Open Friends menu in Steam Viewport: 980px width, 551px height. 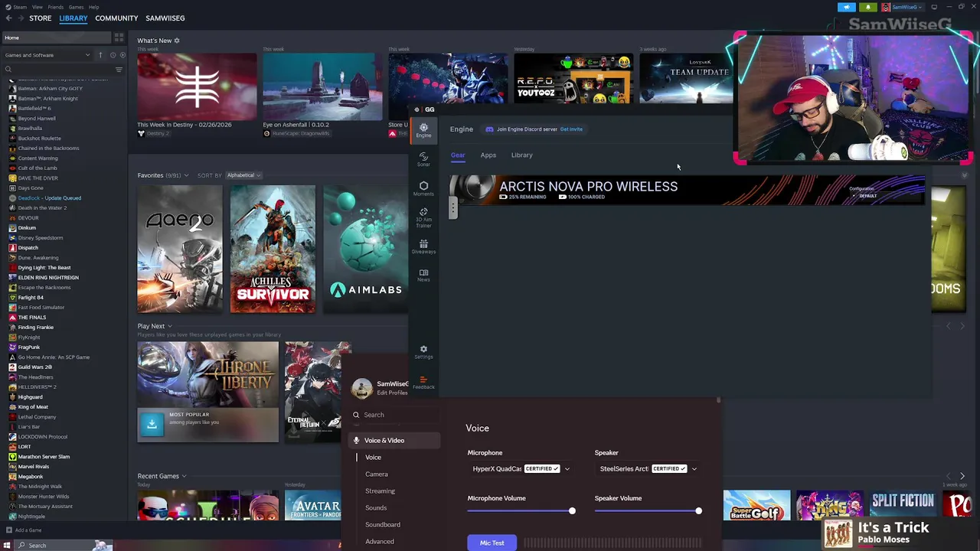tap(56, 7)
